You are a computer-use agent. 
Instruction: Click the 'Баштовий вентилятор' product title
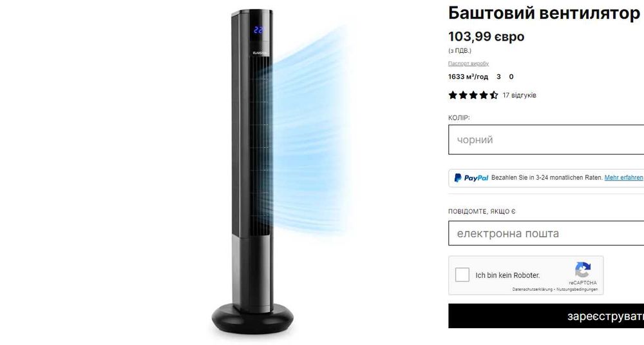[545, 13]
